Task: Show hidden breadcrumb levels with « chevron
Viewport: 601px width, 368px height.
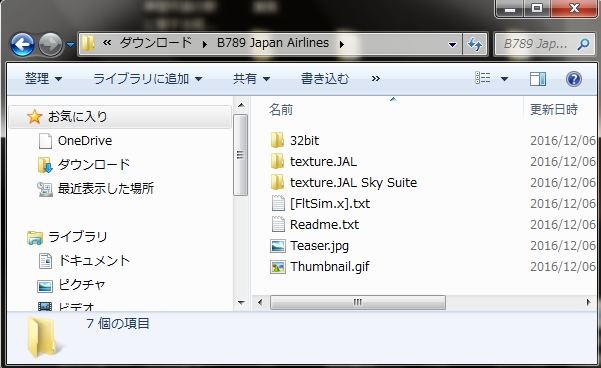Action: pyautogui.click(x=107, y=43)
